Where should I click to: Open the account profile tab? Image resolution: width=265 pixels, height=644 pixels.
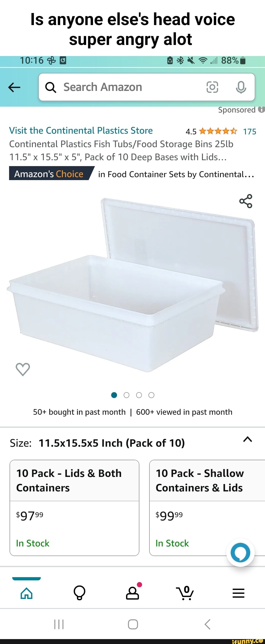(133, 593)
